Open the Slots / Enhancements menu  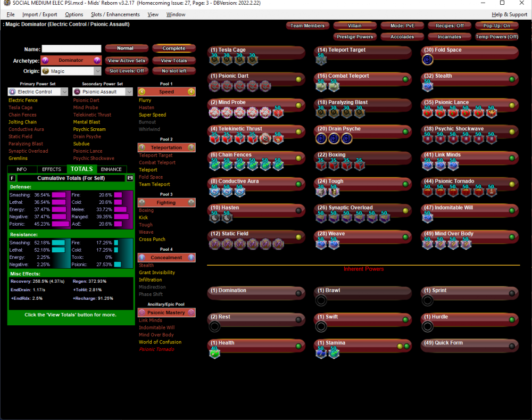(x=115, y=14)
